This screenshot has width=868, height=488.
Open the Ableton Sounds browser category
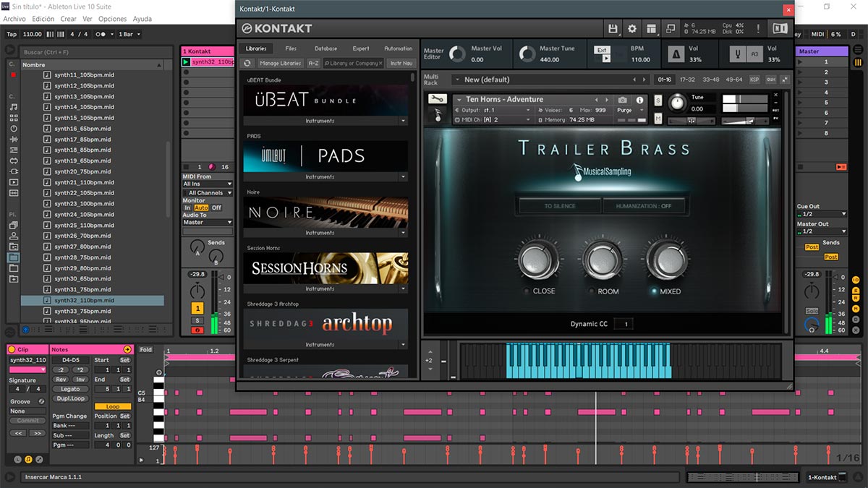(14, 107)
